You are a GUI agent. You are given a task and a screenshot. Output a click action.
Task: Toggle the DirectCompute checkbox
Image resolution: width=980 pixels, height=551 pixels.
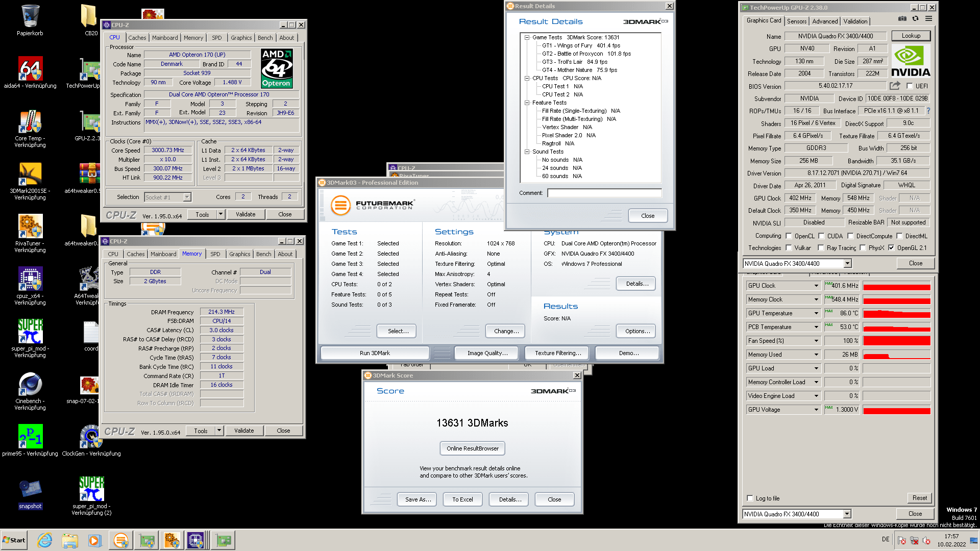[x=850, y=236]
